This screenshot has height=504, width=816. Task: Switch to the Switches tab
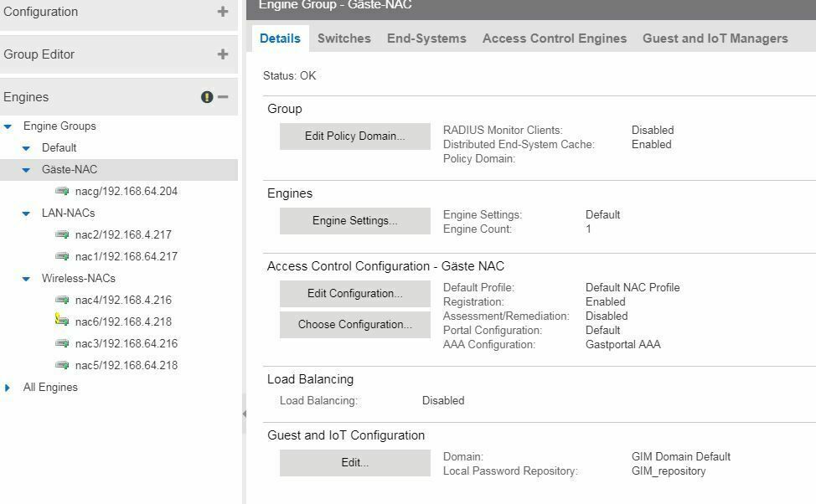click(x=343, y=39)
